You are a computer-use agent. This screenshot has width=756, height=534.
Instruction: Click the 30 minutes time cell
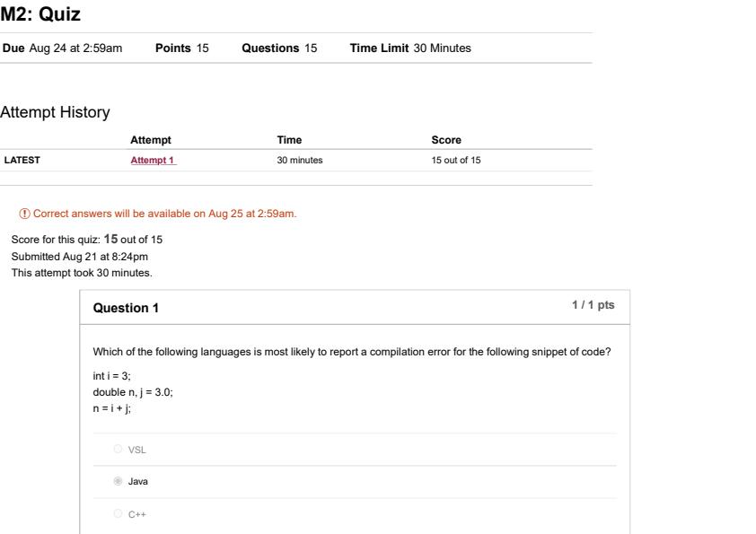(x=300, y=161)
